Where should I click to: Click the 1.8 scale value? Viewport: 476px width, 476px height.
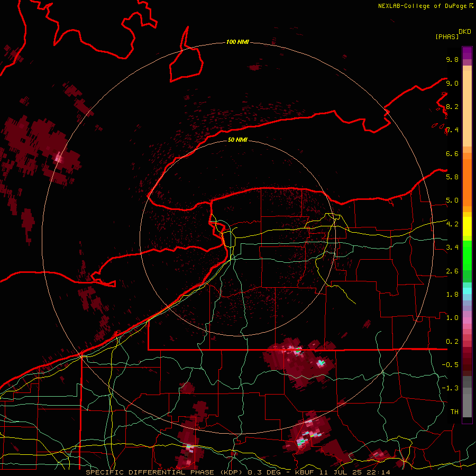click(x=452, y=295)
